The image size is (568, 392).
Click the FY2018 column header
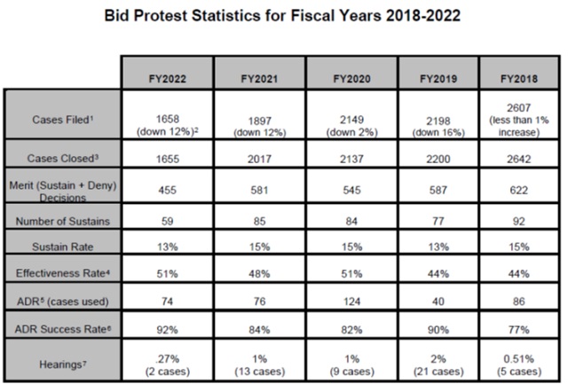click(519, 79)
